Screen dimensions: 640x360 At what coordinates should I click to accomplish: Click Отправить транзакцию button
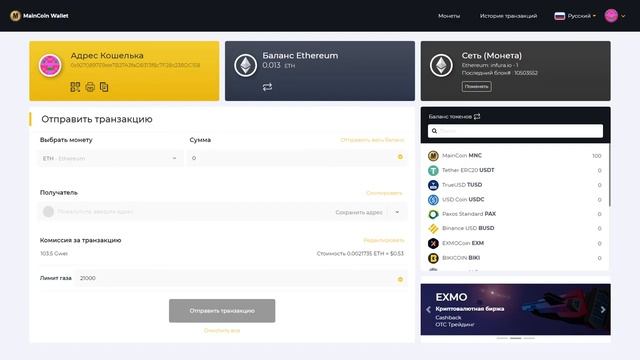pos(222,311)
